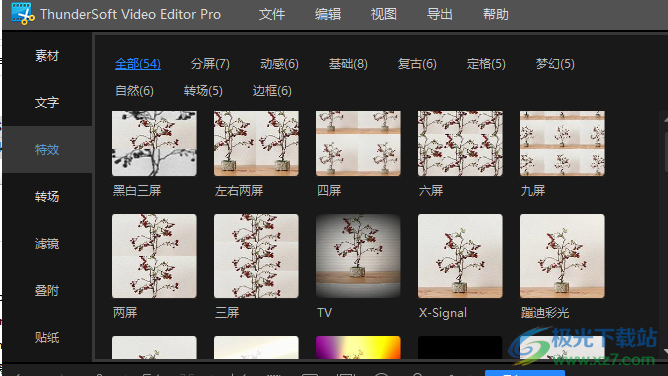Open the 滤镜 sidebar panel

[47, 244]
